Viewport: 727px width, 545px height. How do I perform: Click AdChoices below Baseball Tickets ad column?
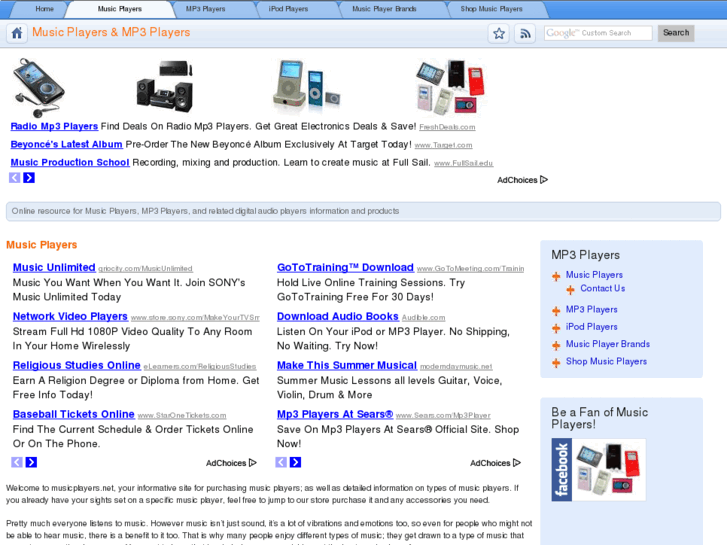point(231,463)
